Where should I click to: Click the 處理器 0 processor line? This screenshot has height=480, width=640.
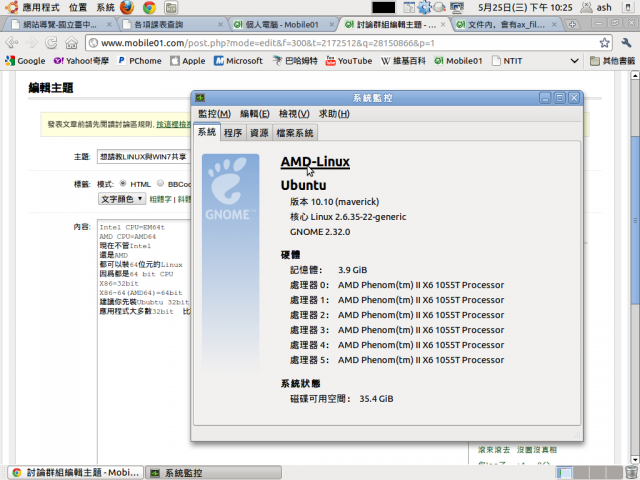(397, 285)
